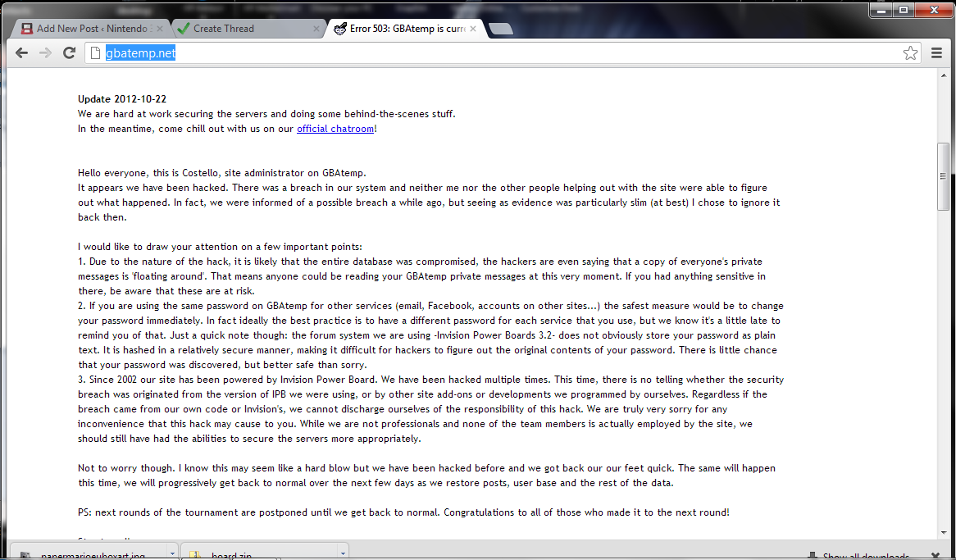
Task: Expand the papermario download item dropdown arrow
Action: click(172, 553)
